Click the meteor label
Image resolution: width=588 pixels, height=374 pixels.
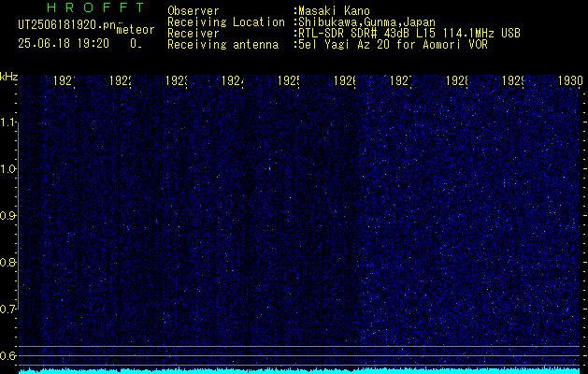(x=136, y=30)
